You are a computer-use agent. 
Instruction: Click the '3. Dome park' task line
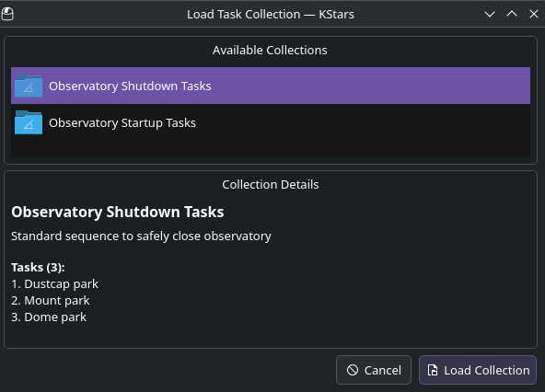tap(49, 317)
